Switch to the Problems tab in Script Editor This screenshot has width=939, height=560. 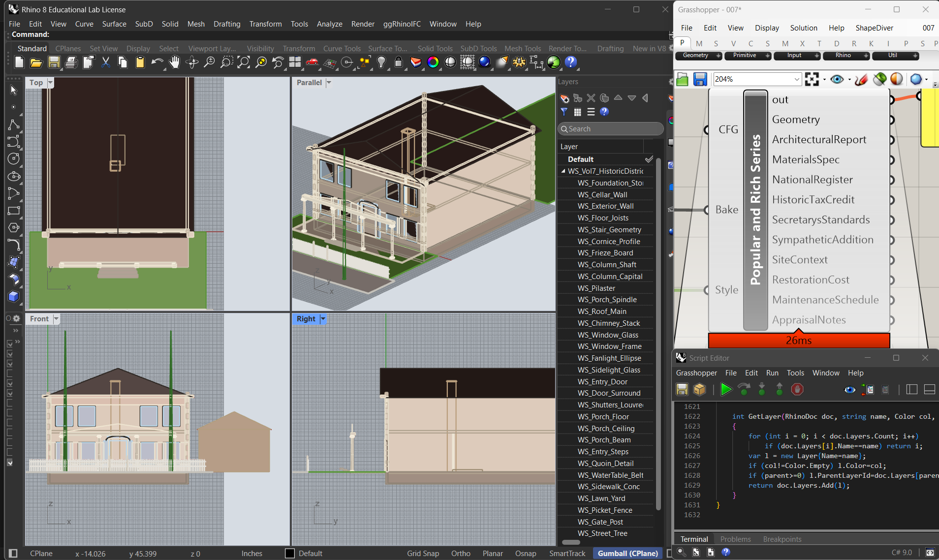click(x=735, y=539)
